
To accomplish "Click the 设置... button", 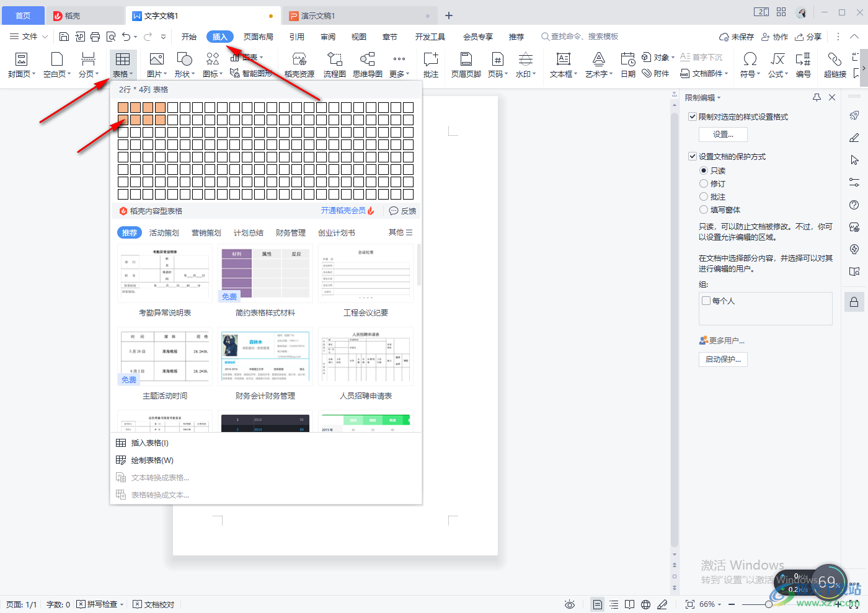I will (x=723, y=135).
